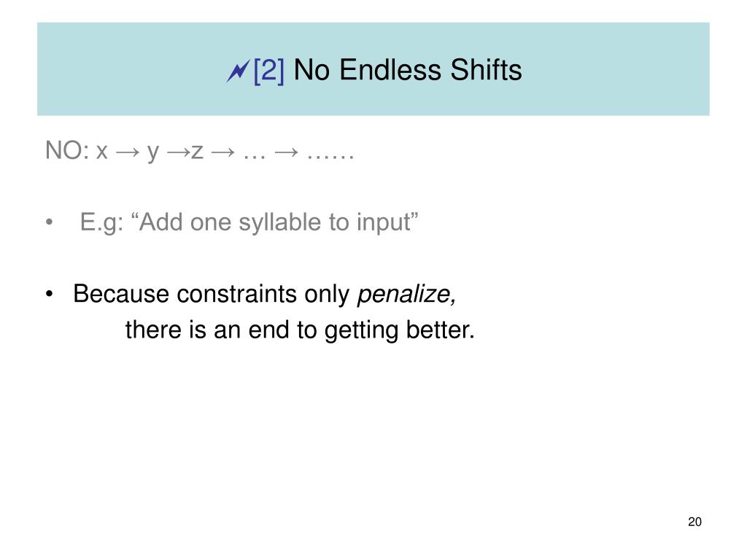This screenshot has width=747, height=560.
Task: Click the final six-dot ellipsis
Action: click(330, 157)
